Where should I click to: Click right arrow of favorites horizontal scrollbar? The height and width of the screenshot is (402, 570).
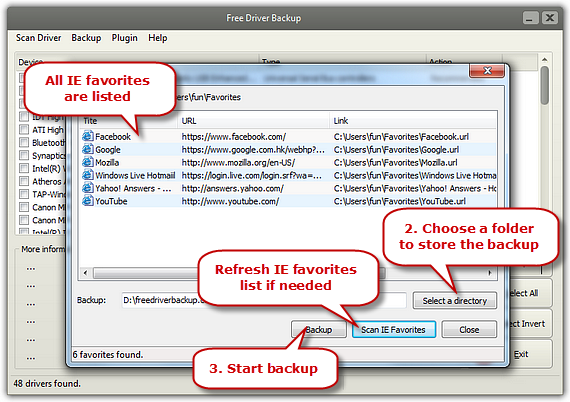490,273
